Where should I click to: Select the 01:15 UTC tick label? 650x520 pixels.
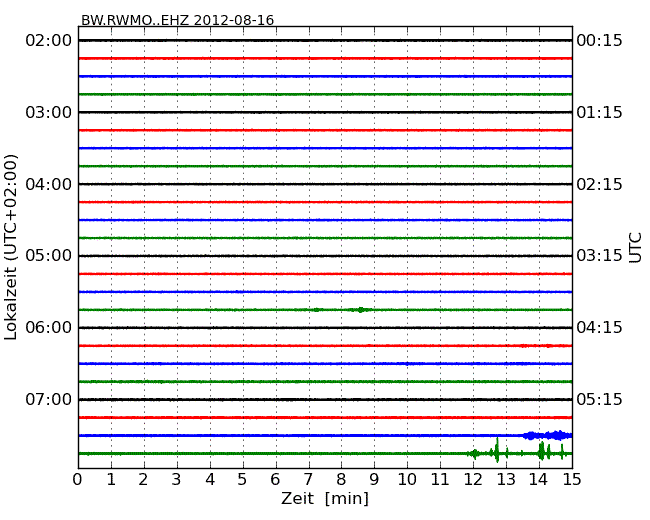pos(599,112)
